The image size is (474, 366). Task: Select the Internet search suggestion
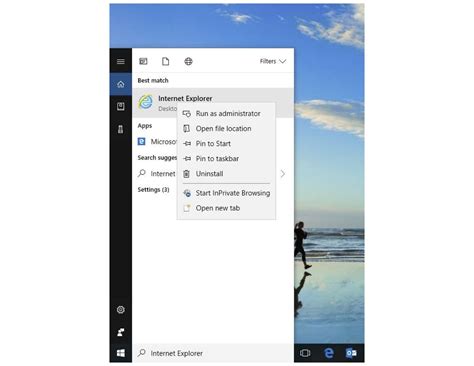(x=163, y=174)
